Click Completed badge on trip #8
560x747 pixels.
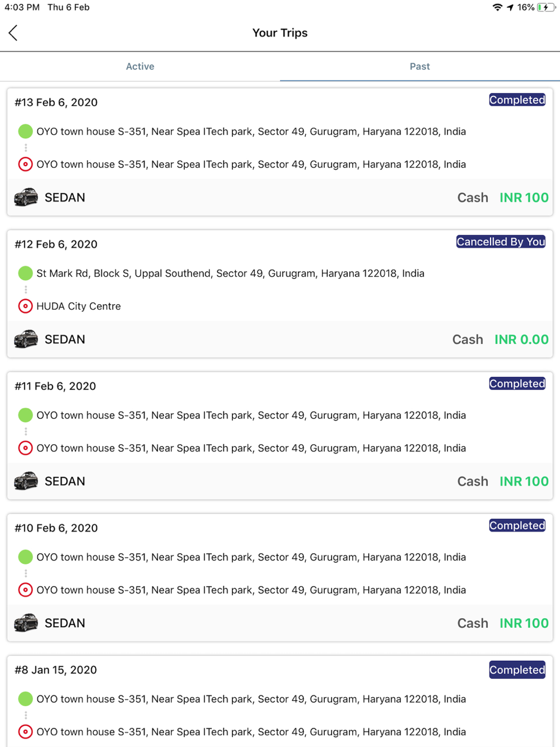pyautogui.click(x=517, y=670)
